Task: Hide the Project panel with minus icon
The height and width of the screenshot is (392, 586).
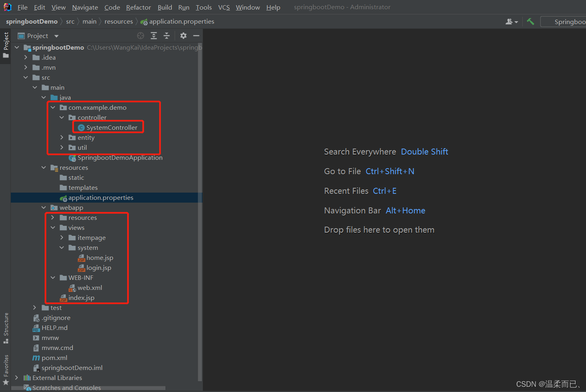Action: coord(196,36)
